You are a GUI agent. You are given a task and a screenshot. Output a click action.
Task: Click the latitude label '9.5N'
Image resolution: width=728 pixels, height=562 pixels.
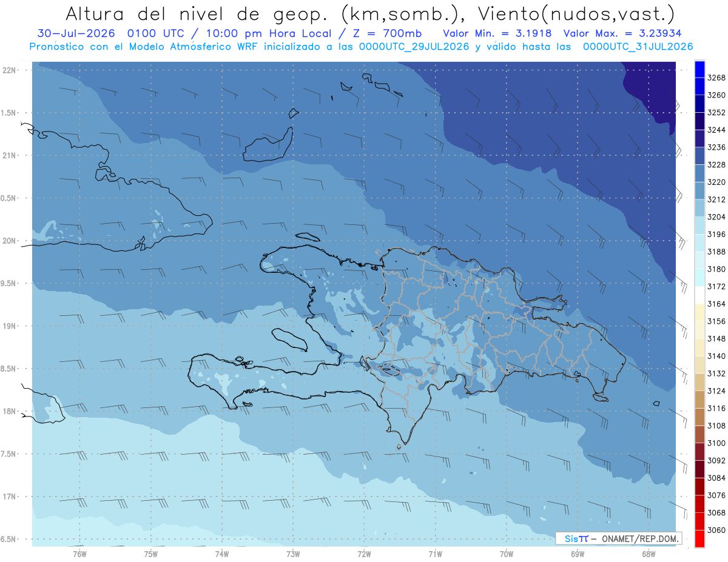pos(8,283)
